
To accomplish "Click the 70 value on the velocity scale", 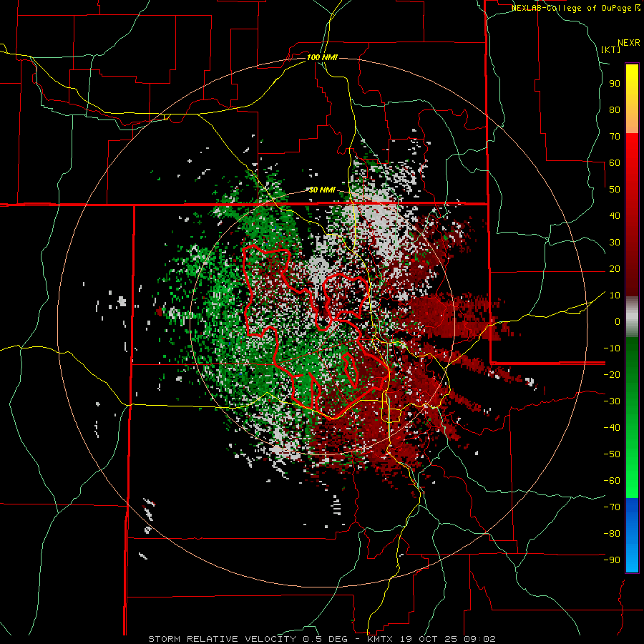I will coord(615,137).
